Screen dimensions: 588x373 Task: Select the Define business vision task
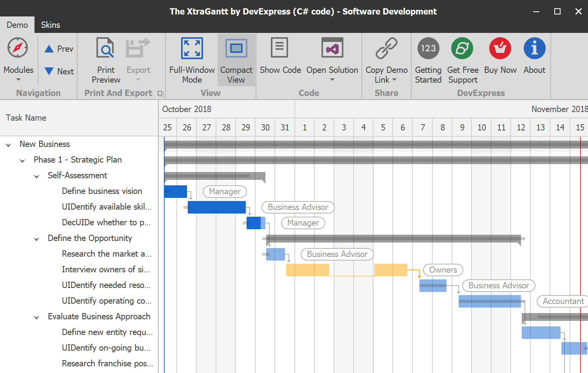pyautogui.click(x=102, y=191)
